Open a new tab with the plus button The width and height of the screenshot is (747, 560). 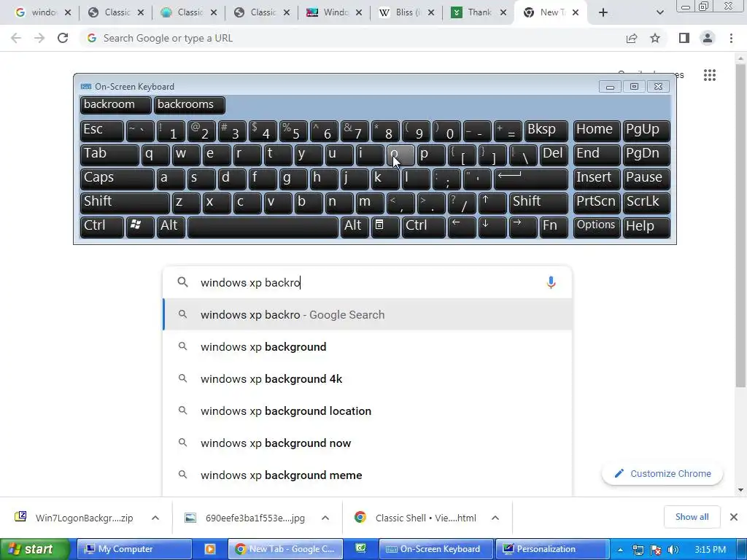[x=603, y=12]
